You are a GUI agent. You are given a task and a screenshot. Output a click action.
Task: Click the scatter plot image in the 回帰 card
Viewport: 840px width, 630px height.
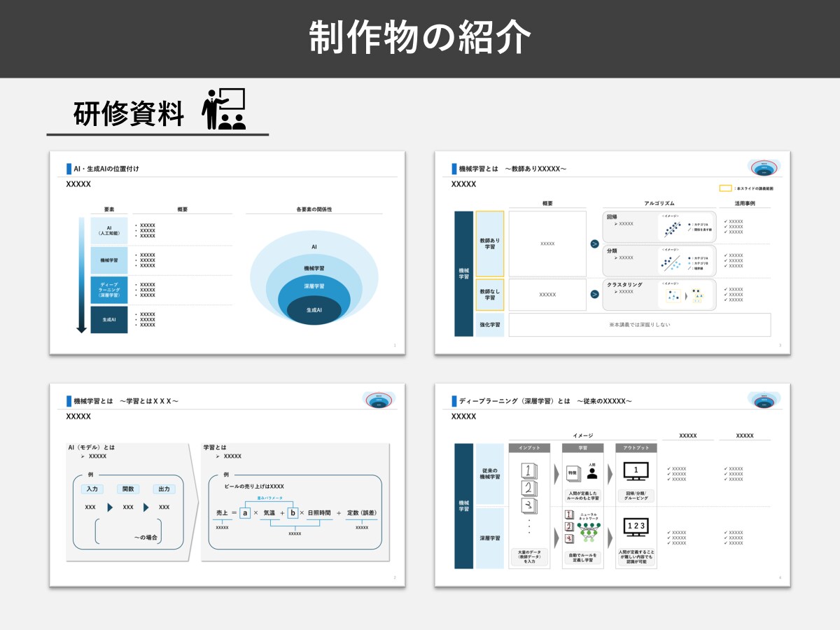(673, 229)
